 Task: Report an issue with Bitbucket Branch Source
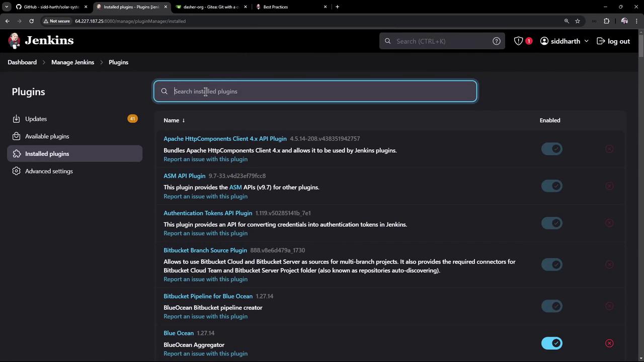click(205, 280)
